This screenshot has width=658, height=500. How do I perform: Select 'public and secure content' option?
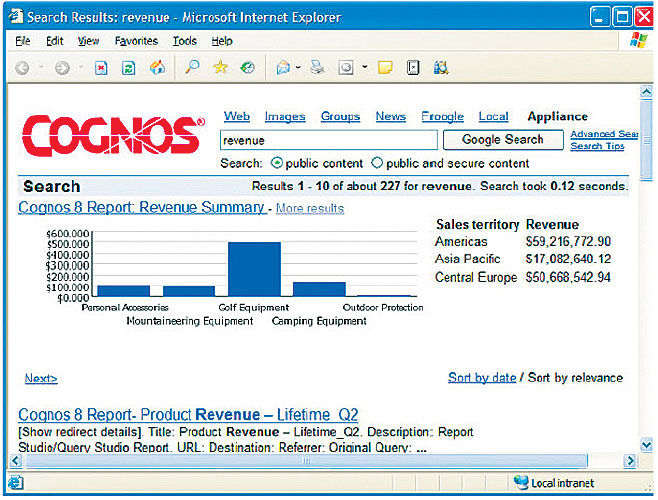(x=377, y=163)
